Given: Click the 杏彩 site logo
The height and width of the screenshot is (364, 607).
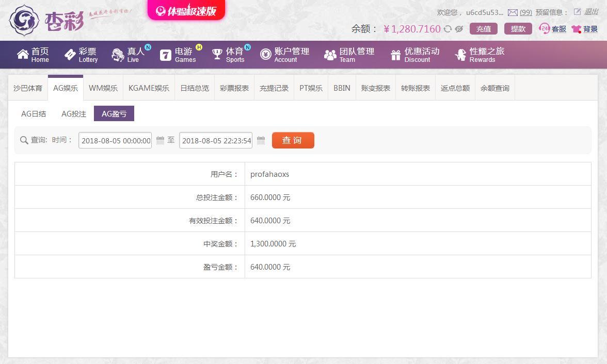Looking at the screenshot, I should pyautogui.click(x=46, y=20).
